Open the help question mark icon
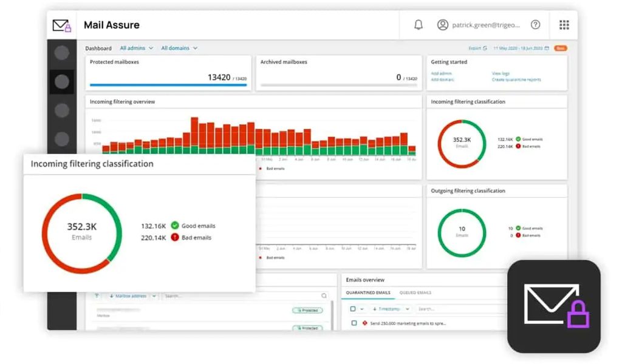The width and height of the screenshot is (622, 364). [535, 25]
